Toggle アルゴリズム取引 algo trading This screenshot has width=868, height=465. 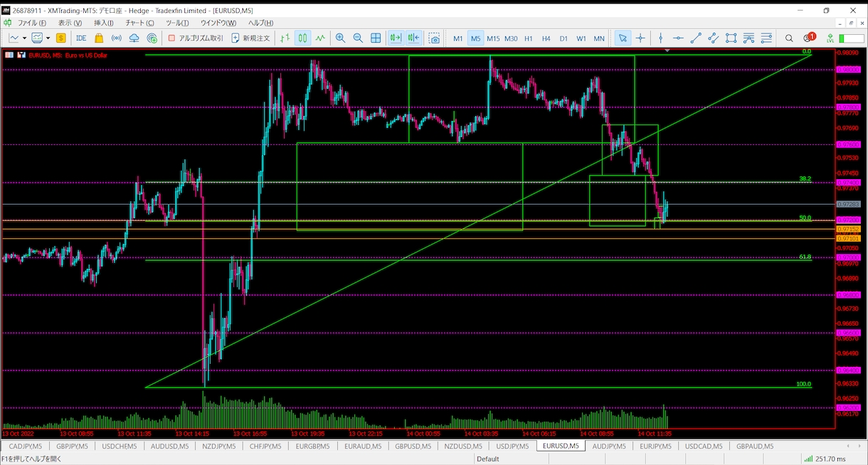(195, 38)
